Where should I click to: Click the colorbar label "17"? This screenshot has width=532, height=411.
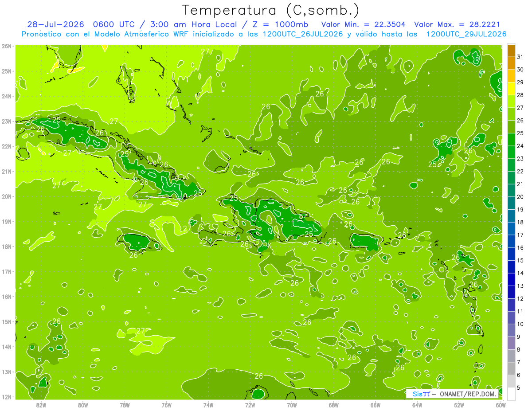pos(520,235)
